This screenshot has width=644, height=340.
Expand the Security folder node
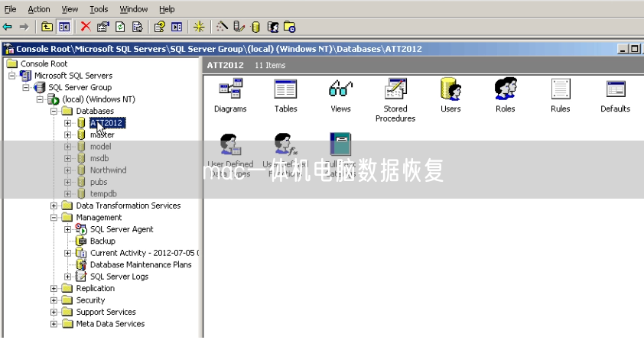pos(54,300)
